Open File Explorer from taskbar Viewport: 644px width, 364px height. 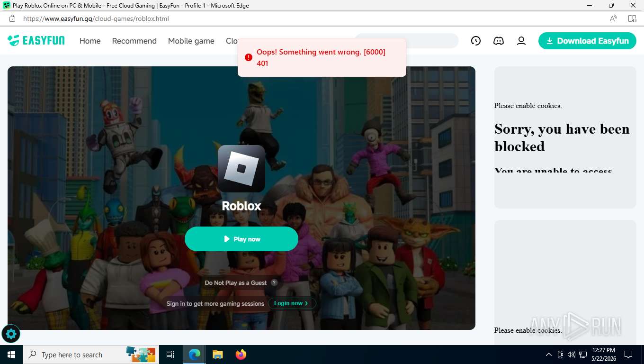[x=217, y=355]
